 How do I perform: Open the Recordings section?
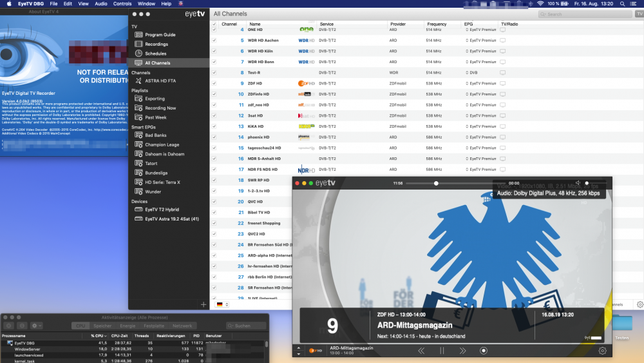[156, 44]
